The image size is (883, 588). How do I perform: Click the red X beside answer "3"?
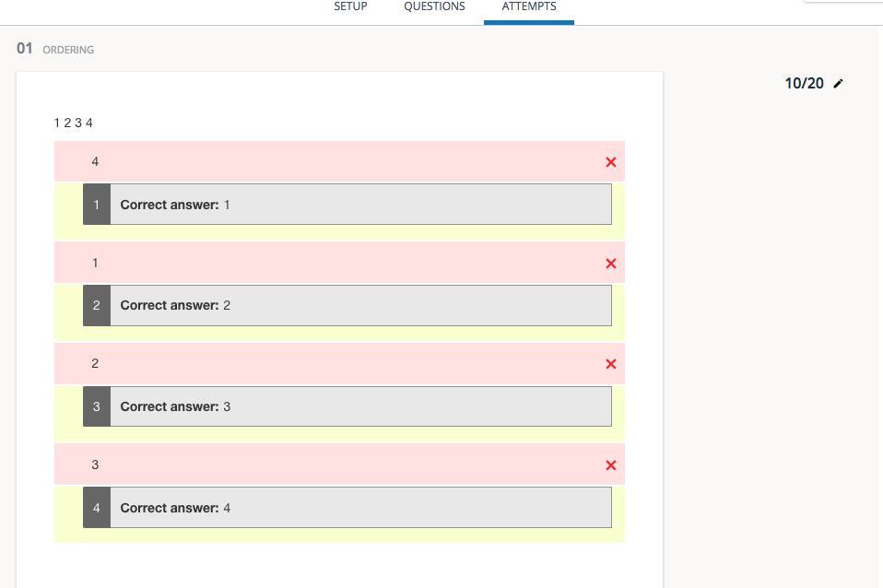[610, 465]
